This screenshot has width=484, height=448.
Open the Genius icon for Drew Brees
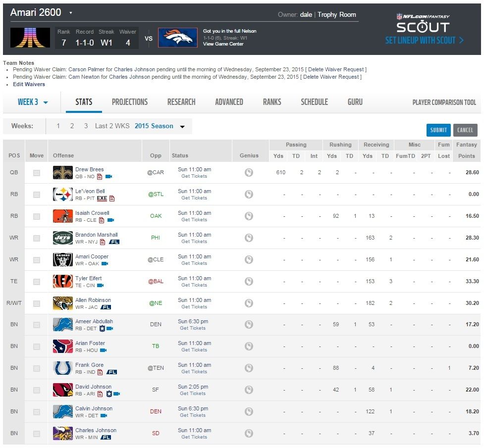(249, 172)
